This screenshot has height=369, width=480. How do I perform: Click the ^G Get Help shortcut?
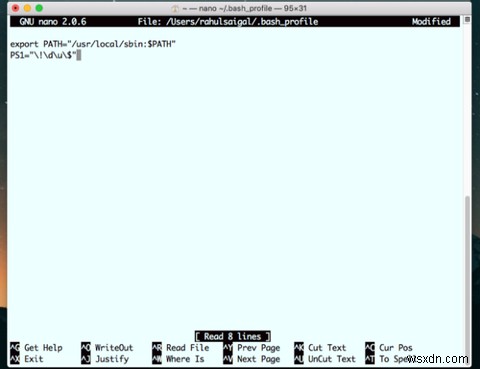(x=36, y=348)
